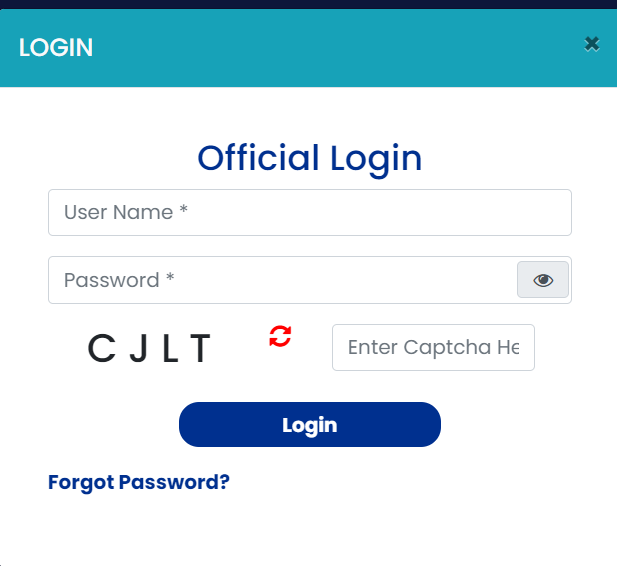Click the letter L in the captcha
The image size is (617, 566).
[170, 348]
